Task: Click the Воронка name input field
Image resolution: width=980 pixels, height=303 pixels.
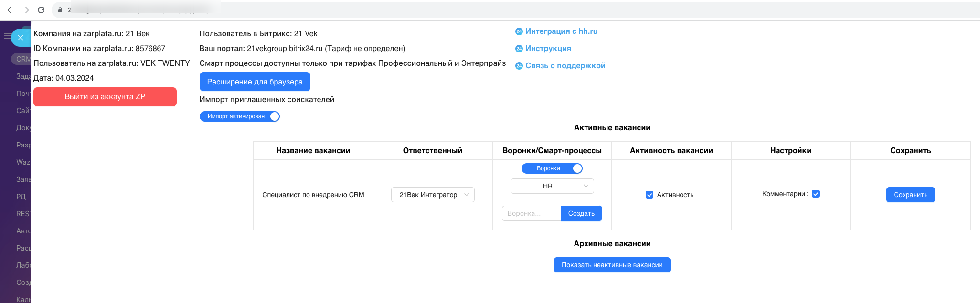Action: (x=531, y=213)
